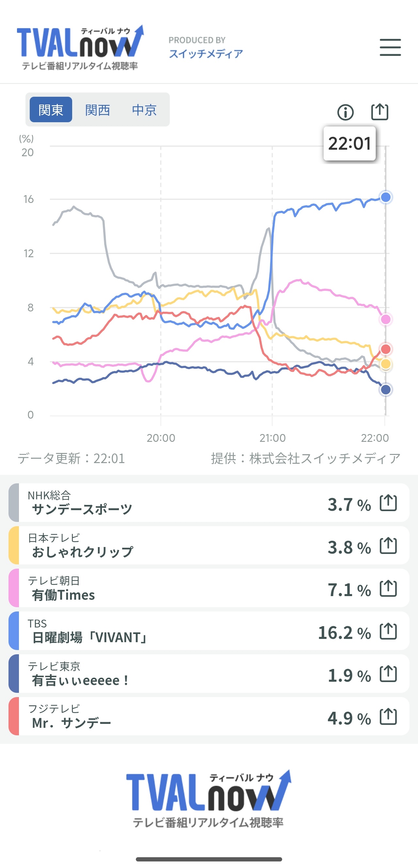
Task: Tap the TVAL now logo in the header
Action: click(x=80, y=47)
